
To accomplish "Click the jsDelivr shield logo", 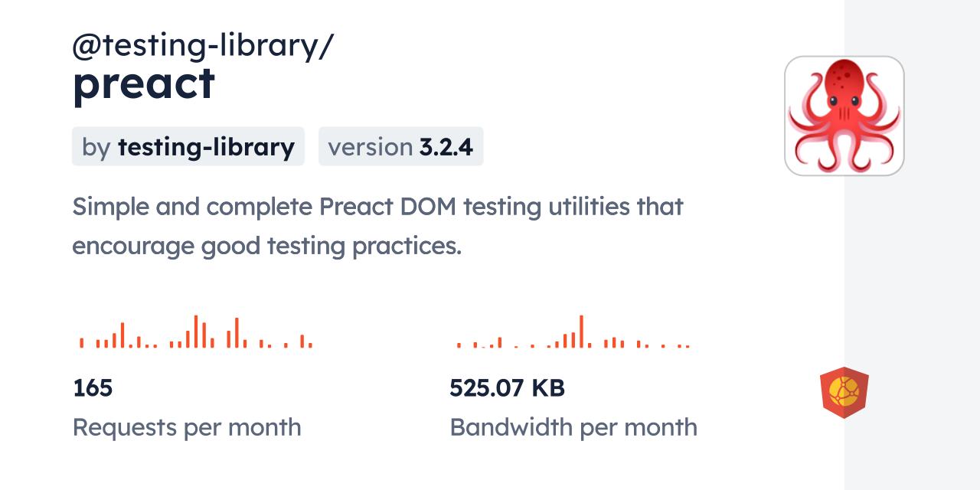I will (x=844, y=392).
